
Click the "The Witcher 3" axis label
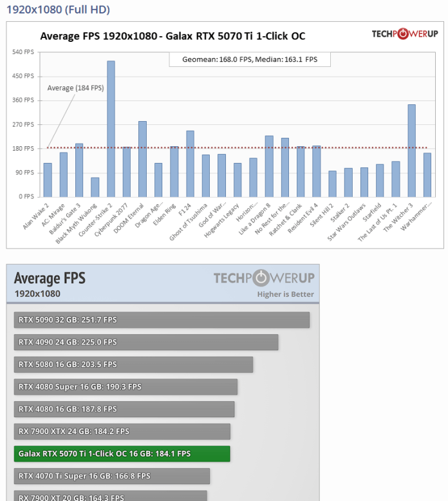click(398, 218)
